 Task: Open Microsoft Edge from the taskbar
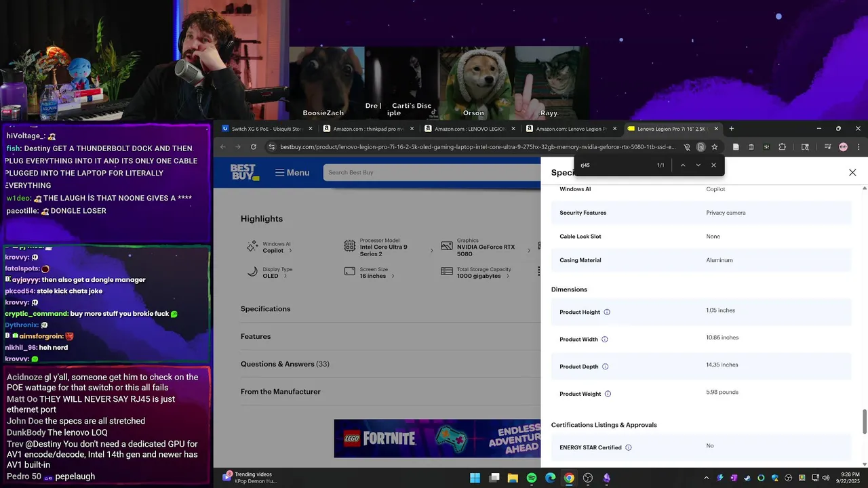(551, 478)
